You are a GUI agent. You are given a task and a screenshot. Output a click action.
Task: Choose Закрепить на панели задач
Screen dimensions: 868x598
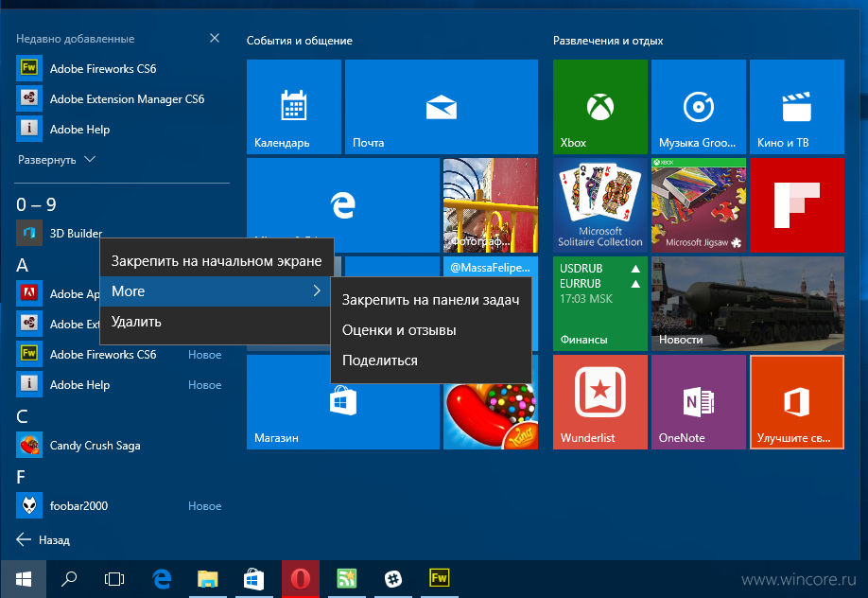click(430, 300)
